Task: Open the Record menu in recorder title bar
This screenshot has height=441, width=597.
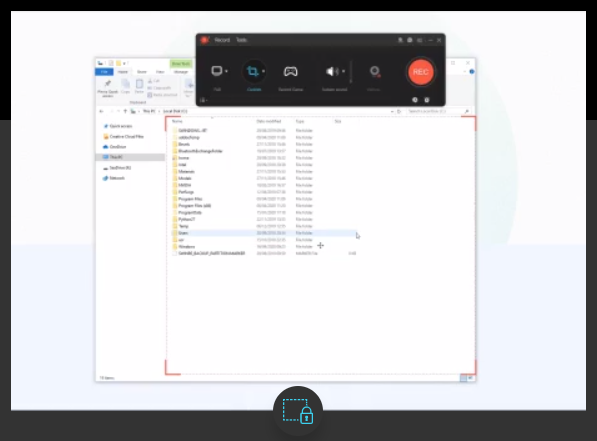Action: (222, 40)
